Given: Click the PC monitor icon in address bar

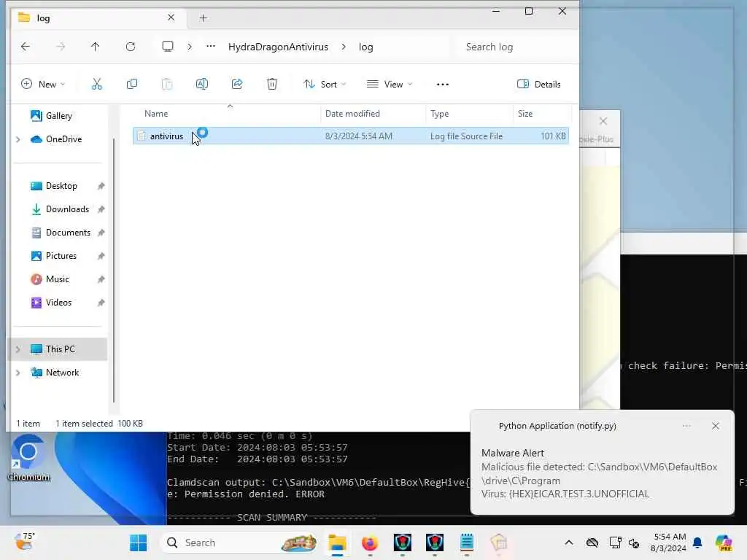Looking at the screenshot, I should (168, 47).
